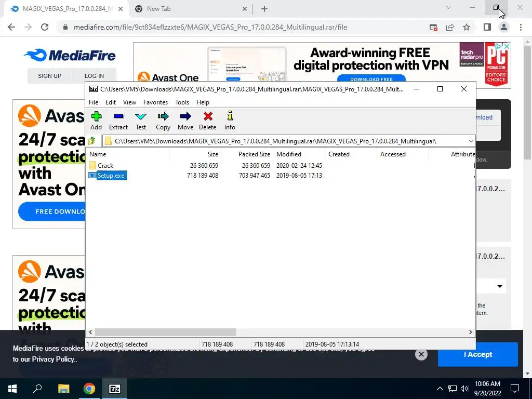Viewport: 532px width, 399px height.
Task: Sort by the Size column header
Action: pos(195,154)
